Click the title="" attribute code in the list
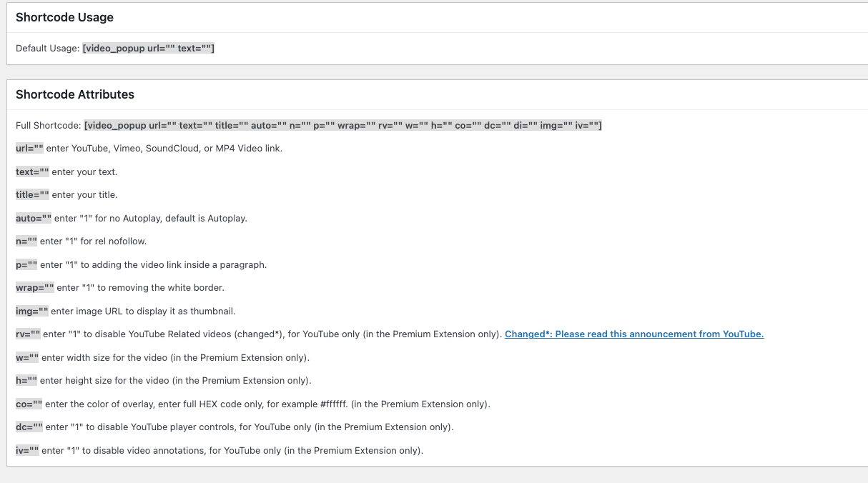This screenshot has height=483, width=868. tap(32, 194)
